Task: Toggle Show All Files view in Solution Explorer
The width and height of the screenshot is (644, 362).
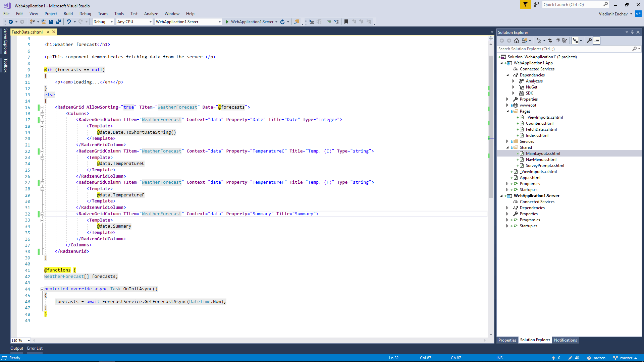Action: click(x=565, y=41)
